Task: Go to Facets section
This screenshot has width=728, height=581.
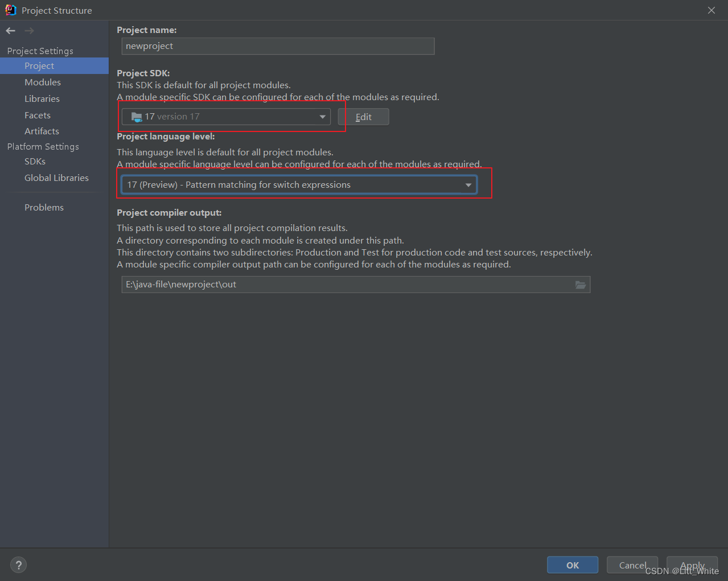Action: pos(54,115)
